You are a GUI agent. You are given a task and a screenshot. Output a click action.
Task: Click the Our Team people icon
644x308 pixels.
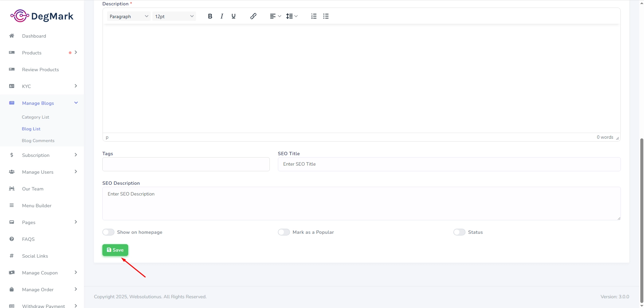12,188
